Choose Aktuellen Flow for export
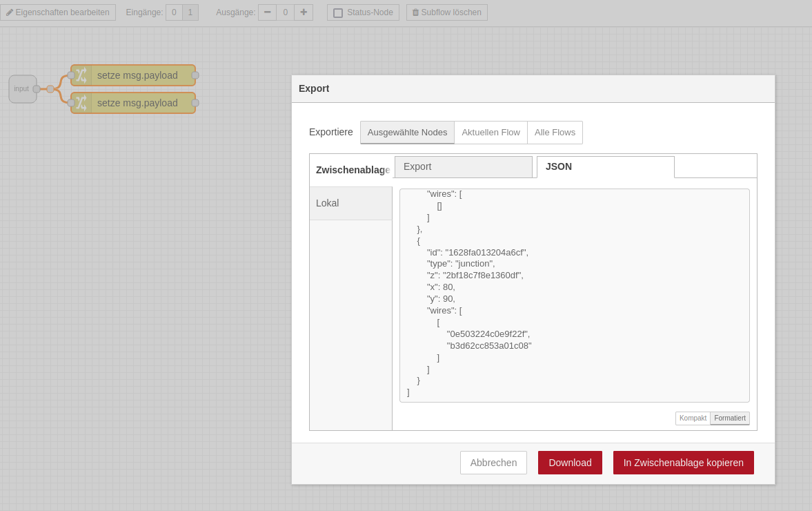The image size is (812, 511). point(491,132)
